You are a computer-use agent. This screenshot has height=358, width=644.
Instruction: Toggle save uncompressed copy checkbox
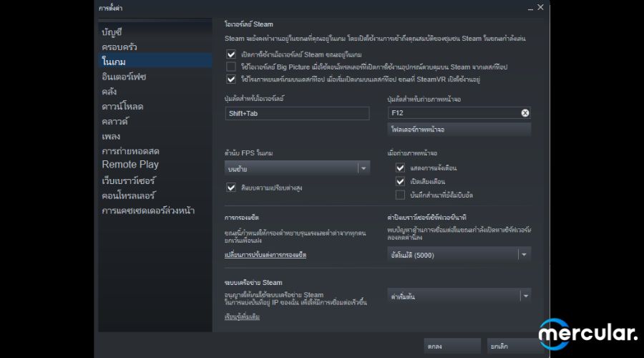pos(400,195)
